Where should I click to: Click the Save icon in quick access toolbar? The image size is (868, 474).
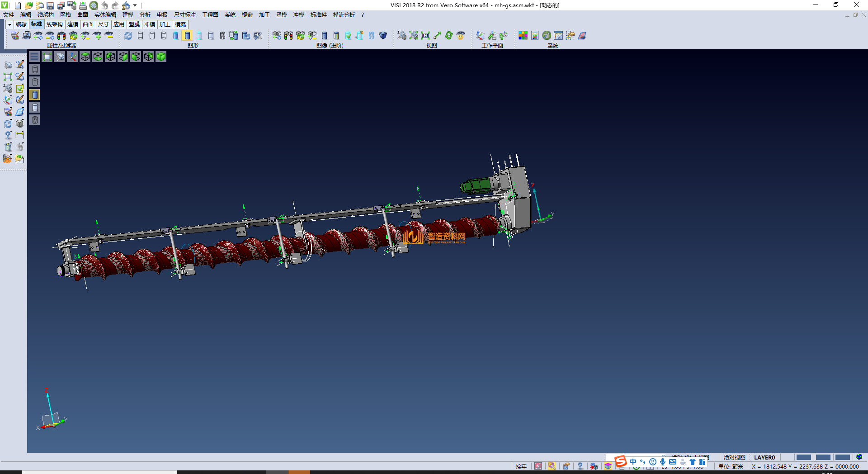click(50, 5)
